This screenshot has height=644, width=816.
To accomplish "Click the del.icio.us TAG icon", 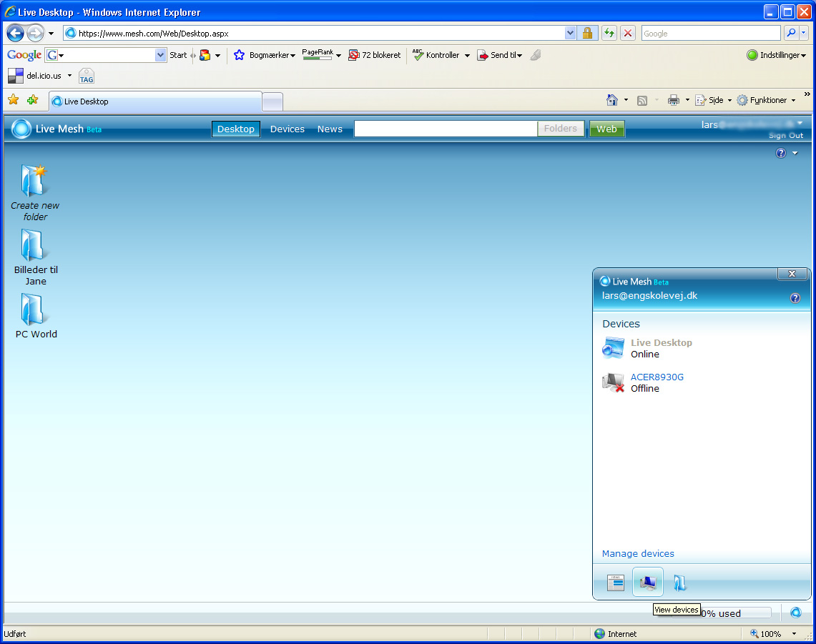I will click(x=87, y=76).
